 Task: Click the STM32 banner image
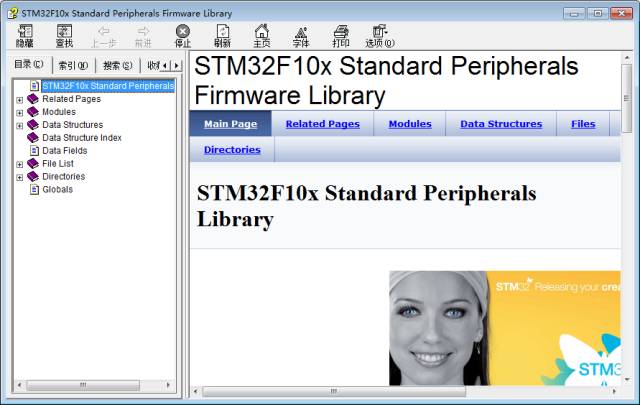pos(505,327)
